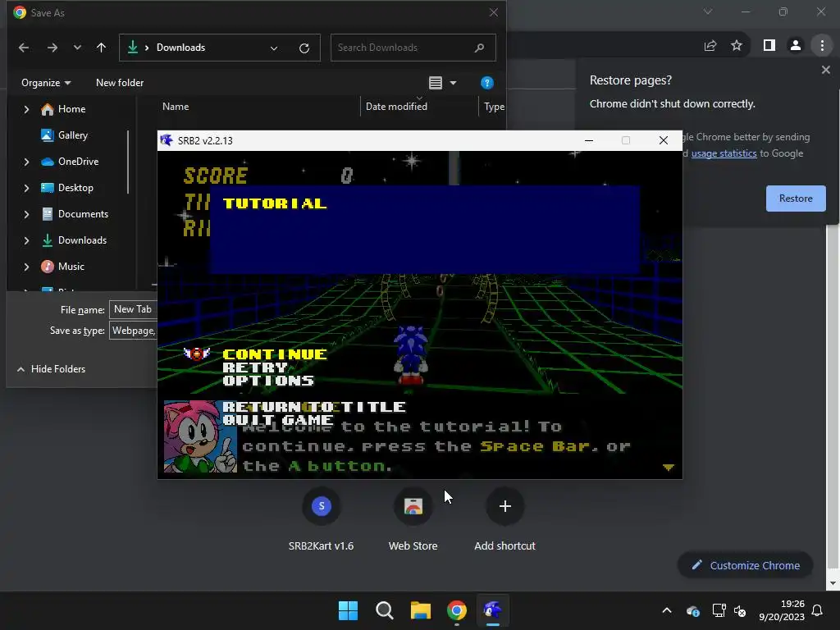The image size is (840, 630).
Task: Bookmark this tab with star icon
Action: (737, 46)
